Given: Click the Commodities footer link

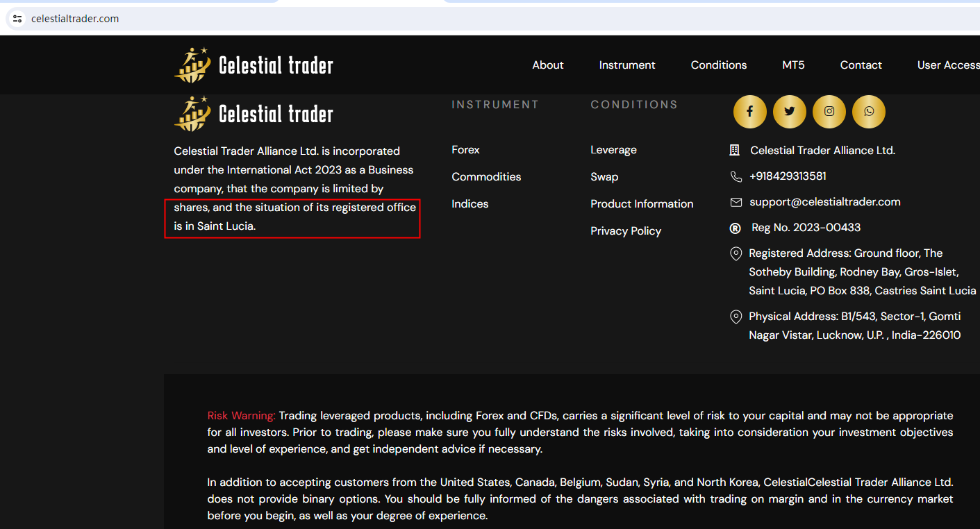Looking at the screenshot, I should [x=486, y=177].
